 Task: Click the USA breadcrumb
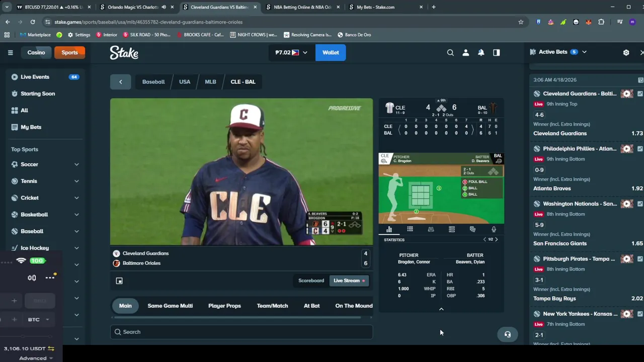(x=185, y=81)
